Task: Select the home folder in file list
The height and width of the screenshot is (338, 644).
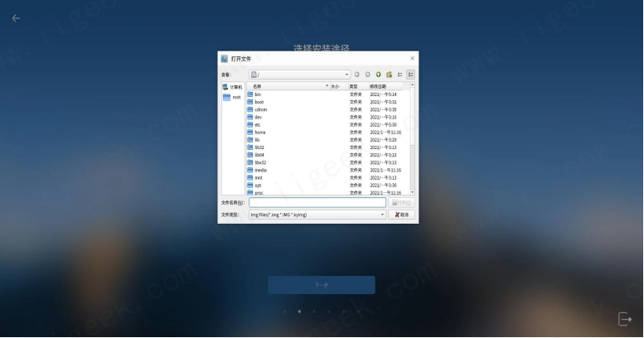Action: pos(259,133)
